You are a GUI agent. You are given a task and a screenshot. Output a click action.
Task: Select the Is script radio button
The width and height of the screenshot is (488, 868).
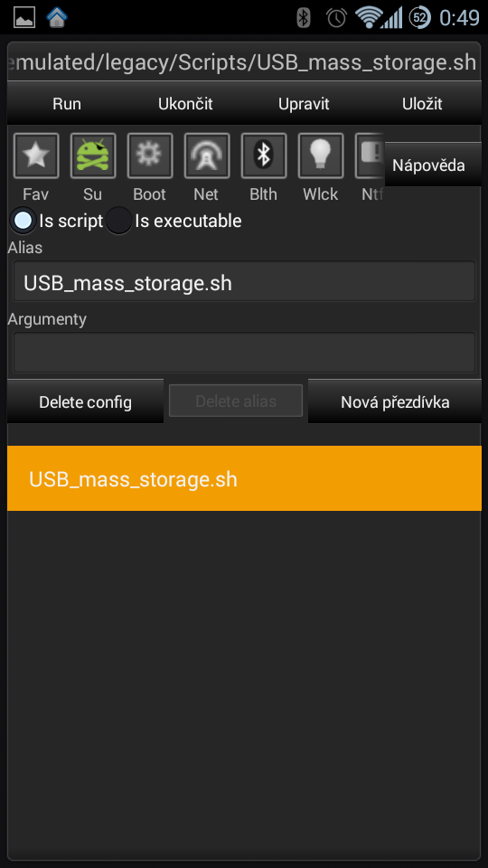point(23,221)
